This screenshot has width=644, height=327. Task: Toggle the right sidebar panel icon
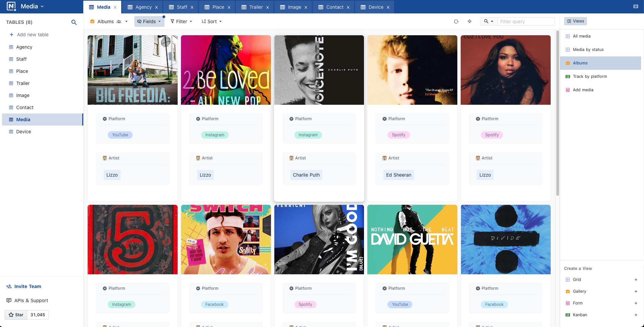click(x=636, y=6)
